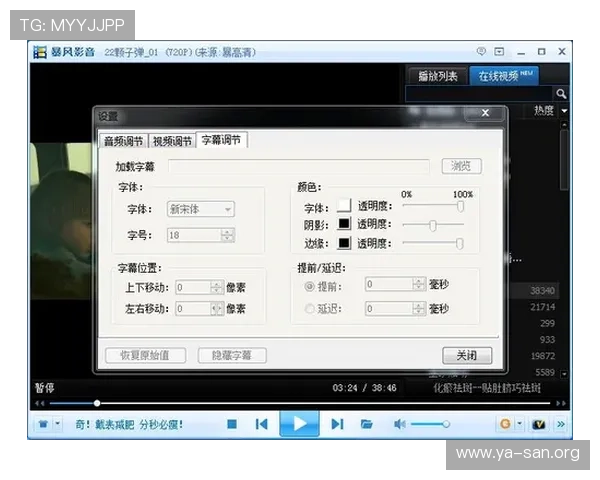Click the white 字体 color swatch
Image resolution: width=600 pixels, height=480 pixels.
[x=344, y=206]
